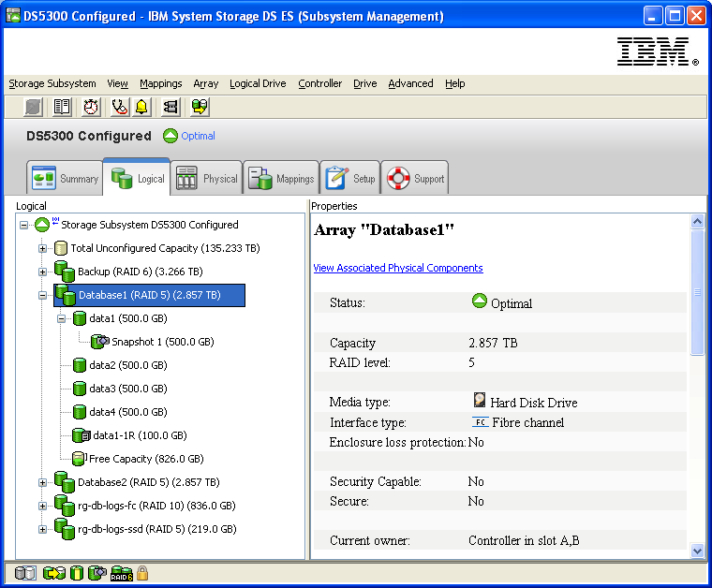Viewport: 712px width, 588px height.
Task: Click the data1 logical drive icon
Action: 80,318
